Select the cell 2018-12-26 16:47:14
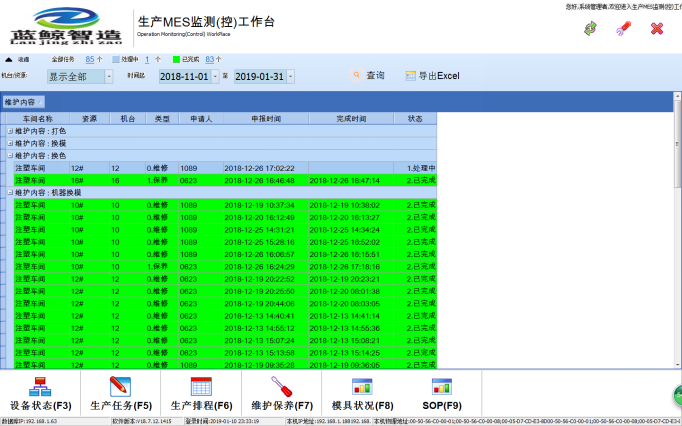The width and height of the screenshot is (682, 426). coord(351,180)
